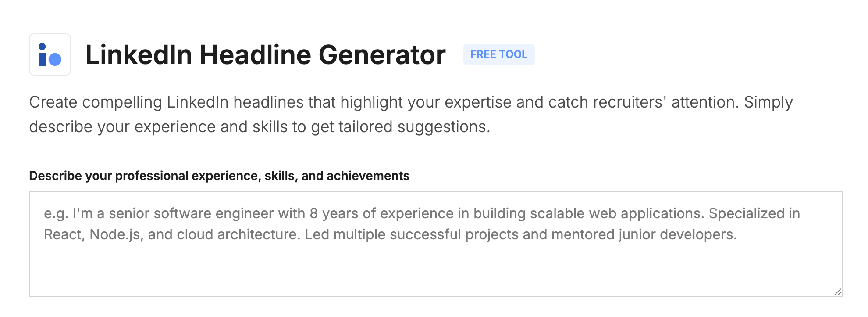Click 'achievements' in the field label
The image size is (868, 317).
click(368, 176)
